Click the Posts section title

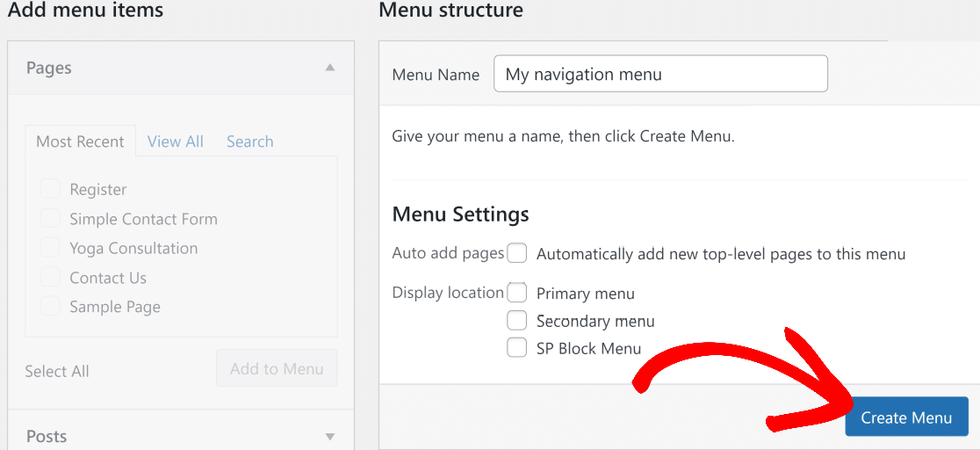click(x=47, y=436)
